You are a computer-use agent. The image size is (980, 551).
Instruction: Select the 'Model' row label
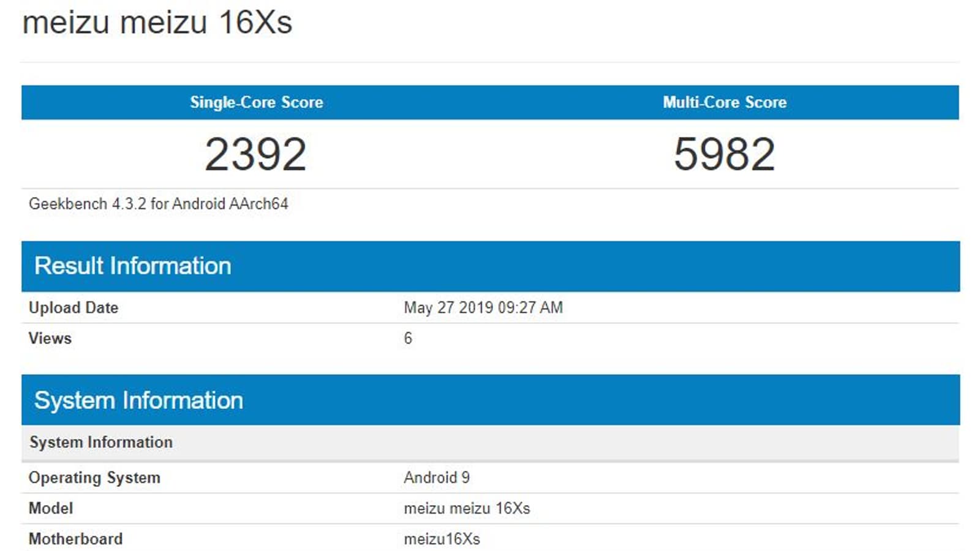coord(51,508)
